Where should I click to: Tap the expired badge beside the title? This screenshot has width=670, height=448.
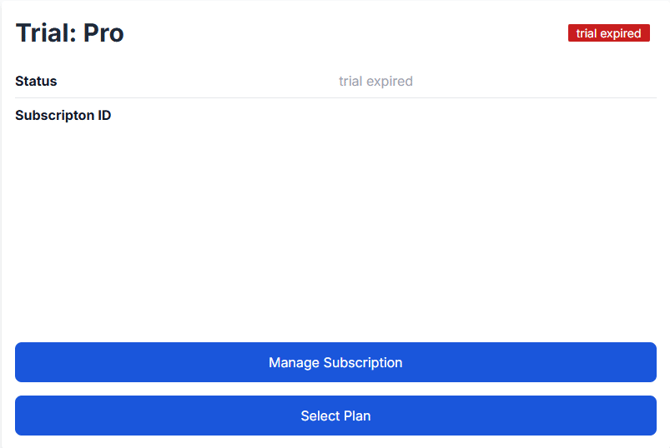coord(608,33)
